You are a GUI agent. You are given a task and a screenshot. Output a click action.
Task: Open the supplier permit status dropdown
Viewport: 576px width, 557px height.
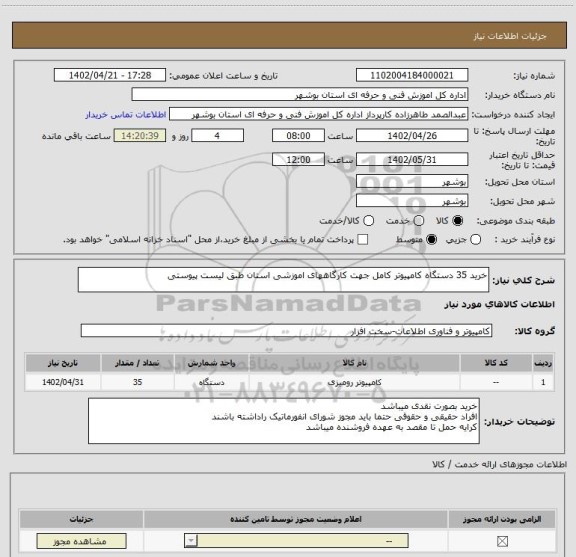click(x=296, y=541)
